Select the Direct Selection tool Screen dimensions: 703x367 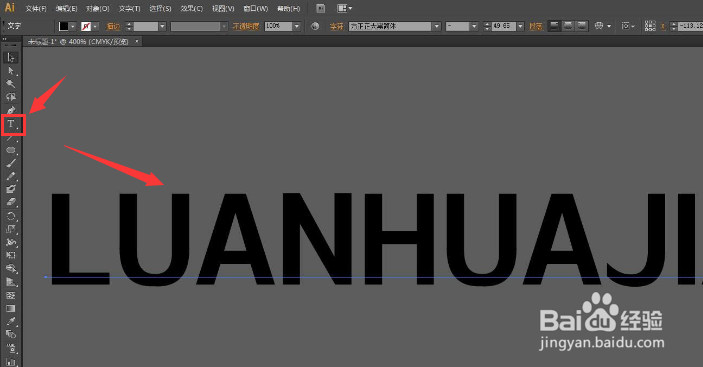click(11, 71)
